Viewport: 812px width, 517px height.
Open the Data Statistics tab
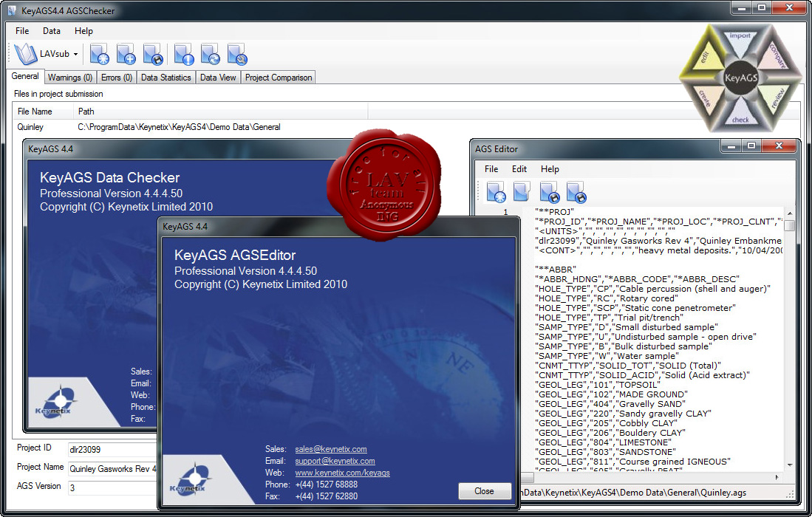coord(166,78)
